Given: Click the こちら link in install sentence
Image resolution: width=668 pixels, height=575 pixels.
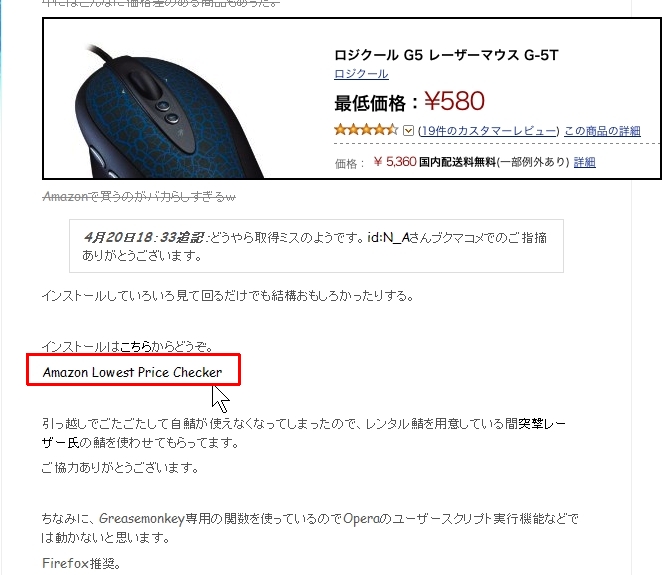Looking at the screenshot, I should 136,347.
